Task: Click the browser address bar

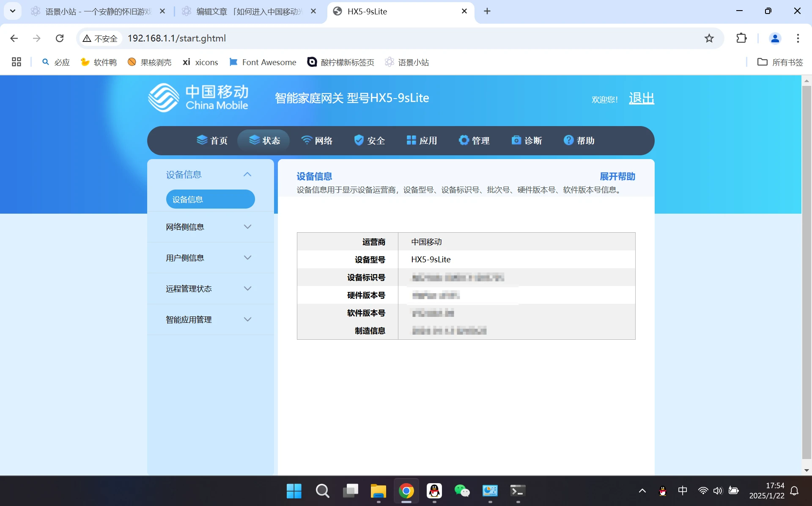Action: 296,38
